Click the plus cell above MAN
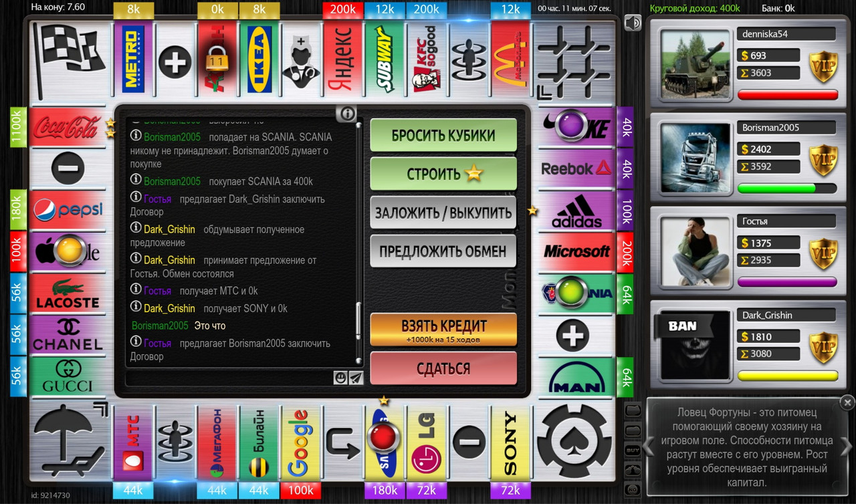 click(x=576, y=336)
